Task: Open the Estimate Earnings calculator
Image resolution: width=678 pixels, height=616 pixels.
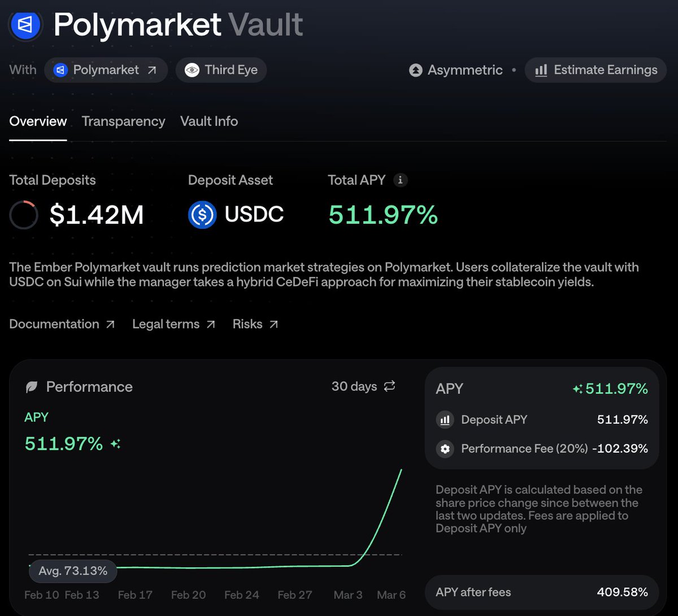Action: (596, 70)
